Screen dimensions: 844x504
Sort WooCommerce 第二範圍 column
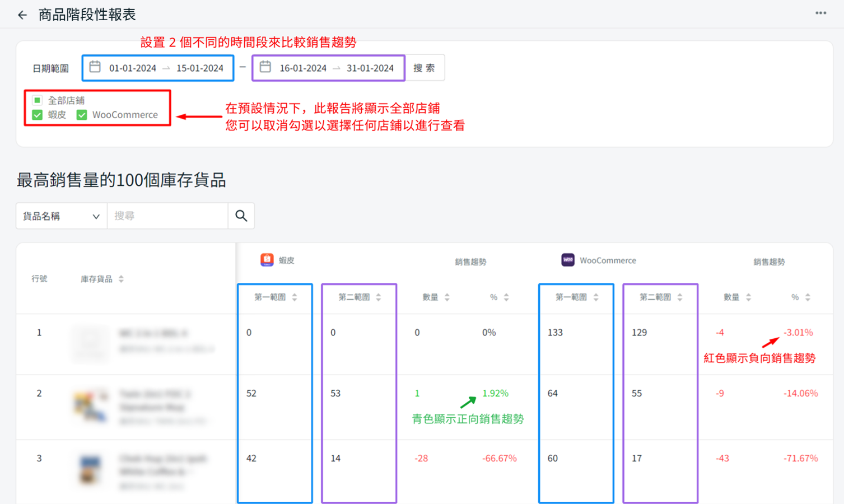click(x=680, y=297)
